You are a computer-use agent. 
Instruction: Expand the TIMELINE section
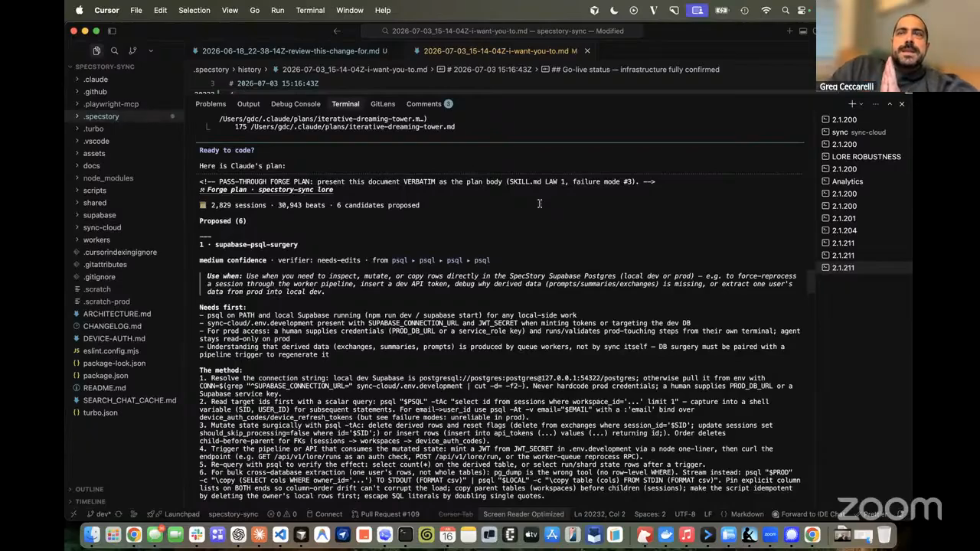122,501
